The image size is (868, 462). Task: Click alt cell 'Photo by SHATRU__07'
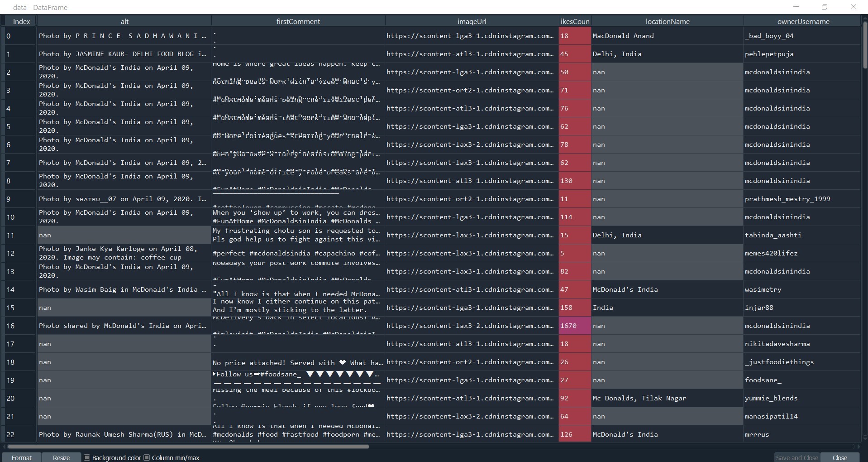coord(124,199)
